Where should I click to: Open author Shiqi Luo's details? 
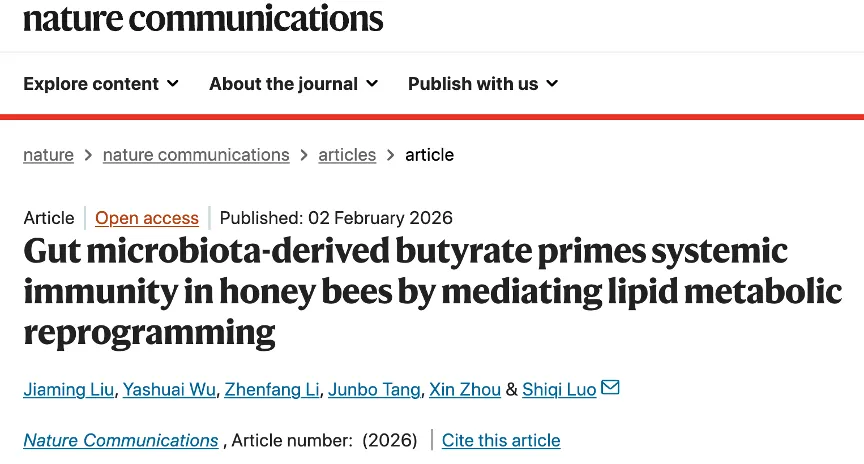point(559,389)
